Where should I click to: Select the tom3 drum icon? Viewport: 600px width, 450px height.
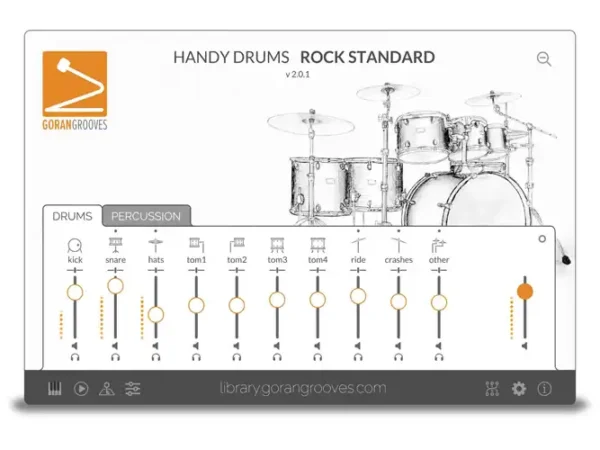pyautogui.click(x=277, y=245)
